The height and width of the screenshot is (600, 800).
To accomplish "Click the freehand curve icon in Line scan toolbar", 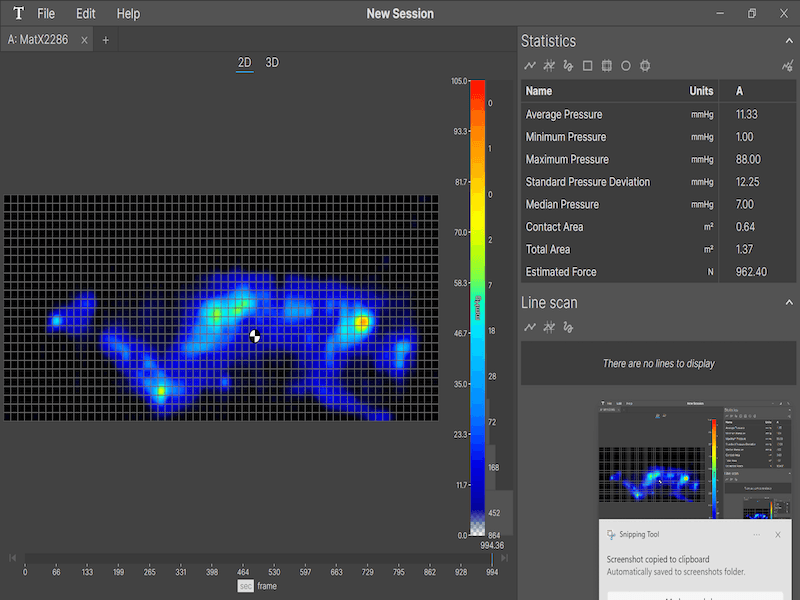I will (568, 327).
